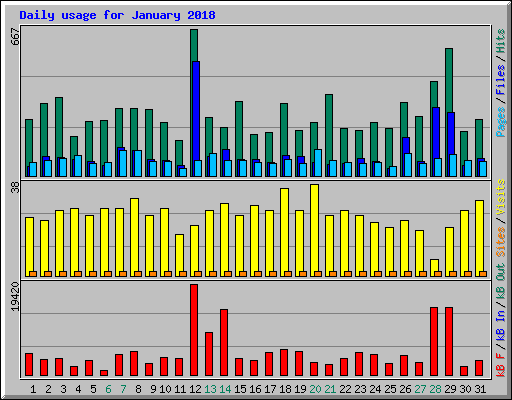Click the day 30 x-axis label
512x400 pixels.
click(x=465, y=389)
